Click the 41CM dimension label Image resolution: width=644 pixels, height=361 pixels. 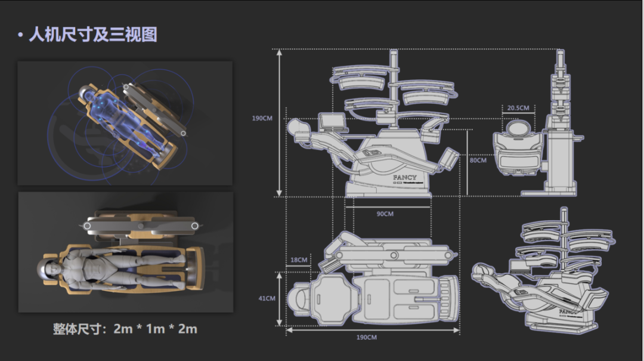267,298
